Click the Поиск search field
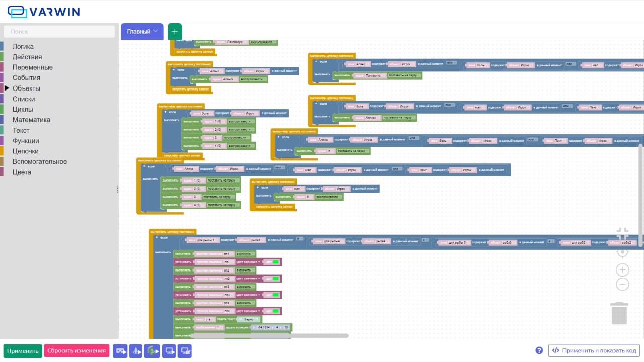644x362 pixels. 59,31
